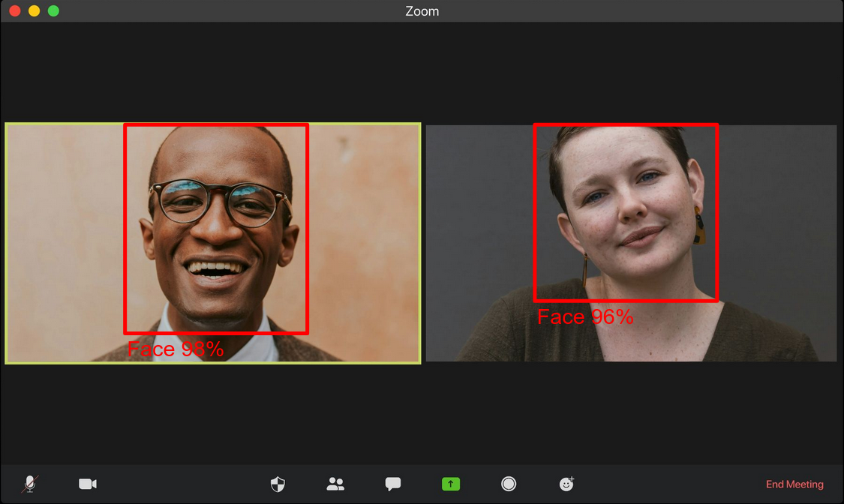Start recording the meeting
This screenshot has width=844, height=504.
tap(509, 484)
